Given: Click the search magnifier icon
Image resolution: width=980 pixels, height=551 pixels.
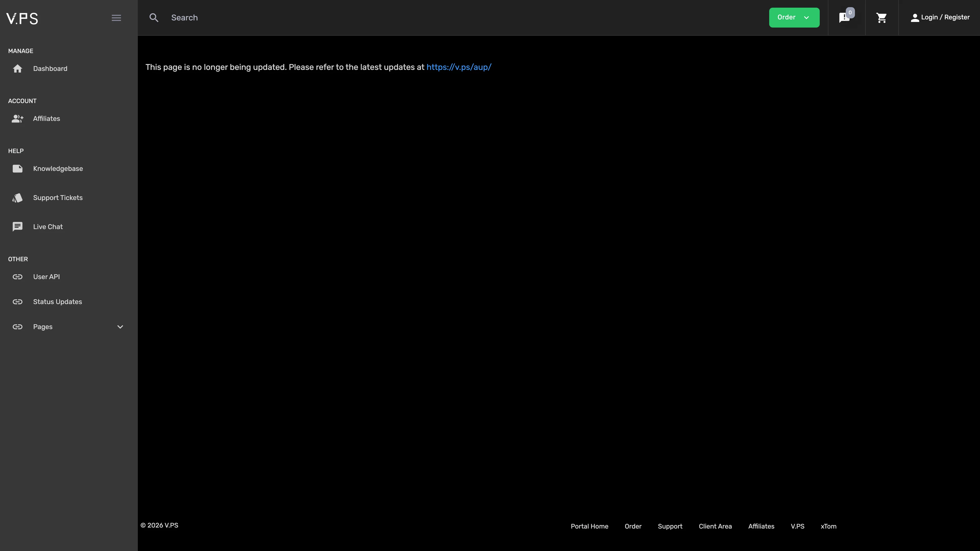Looking at the screenshot, I should (x=154, y=18).
